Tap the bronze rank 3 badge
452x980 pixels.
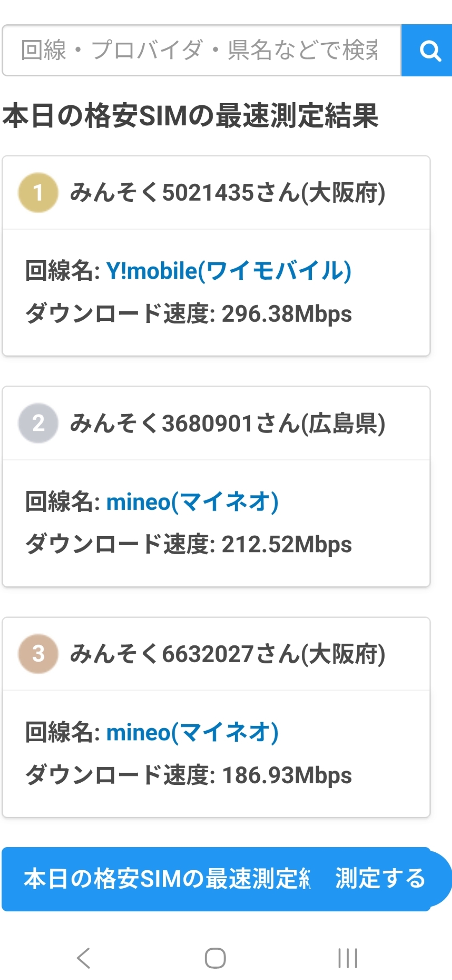click(38, 654)
